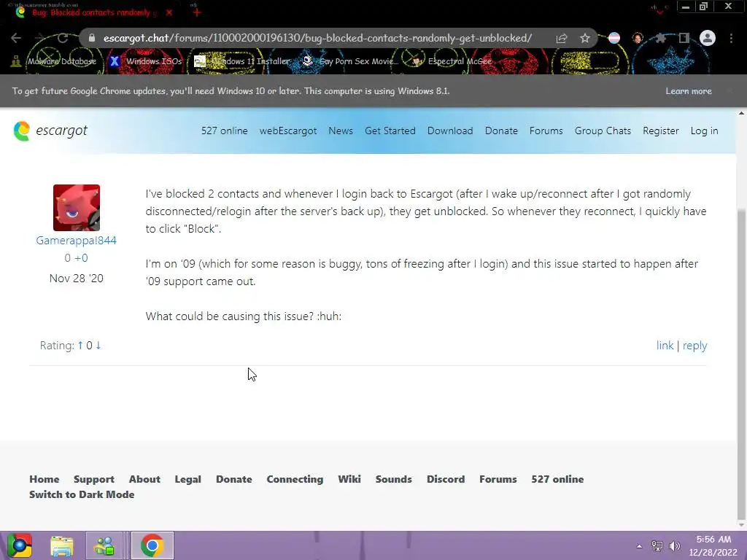This screenshot has height=560, width=747.
Task: Open Sounds in footer
Action: (x=393, y=479)
